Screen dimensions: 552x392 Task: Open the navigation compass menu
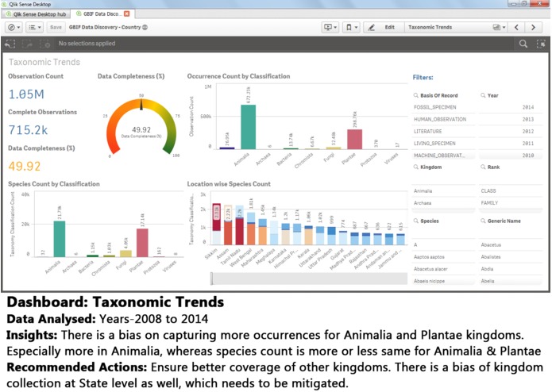tap(14, 27)
